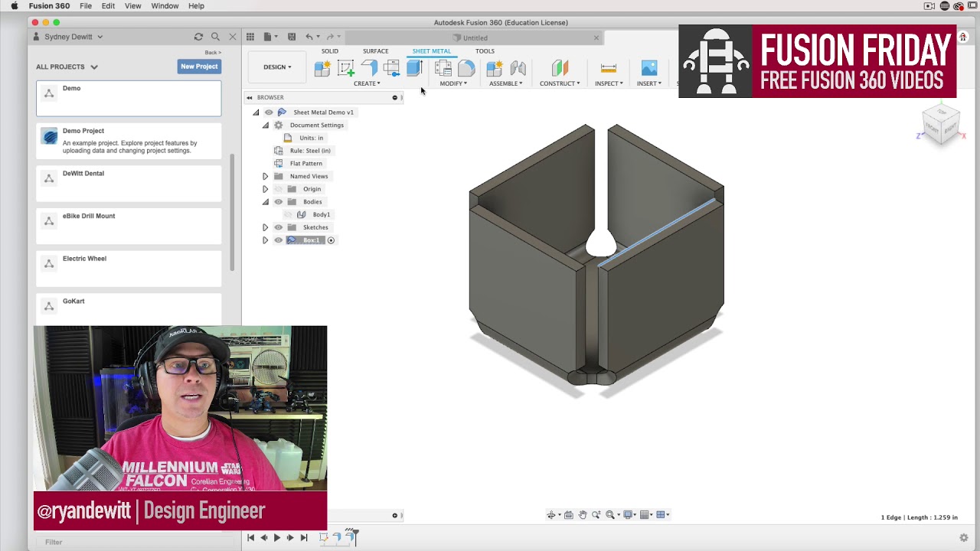Show the hidden Origin folder
This screenshot has width=980, height=551.
coord(279,189)
